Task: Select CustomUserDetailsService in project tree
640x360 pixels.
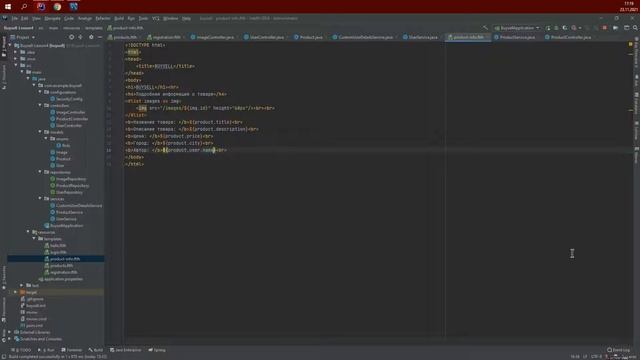Action: tap(76, 205)
